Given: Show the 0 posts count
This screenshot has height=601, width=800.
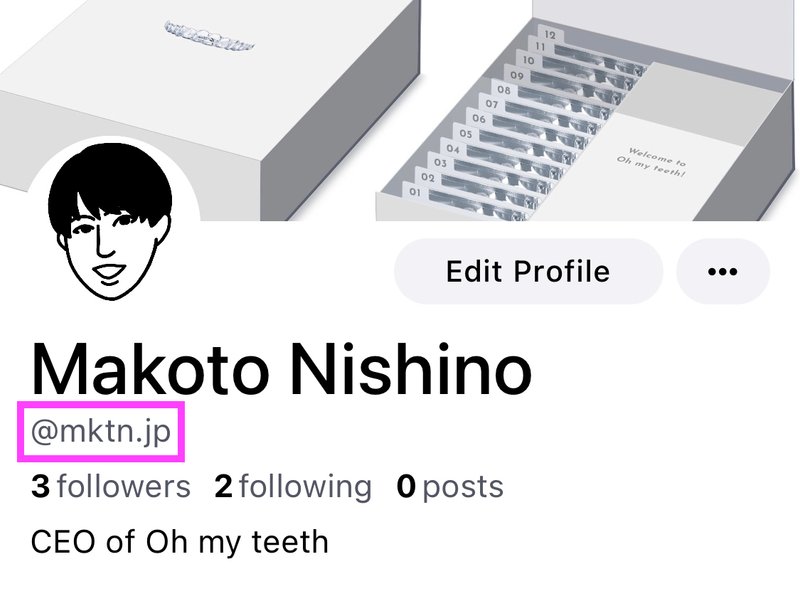Looking at the screenshot, I should pyautogui.click(x=450, y=486).
